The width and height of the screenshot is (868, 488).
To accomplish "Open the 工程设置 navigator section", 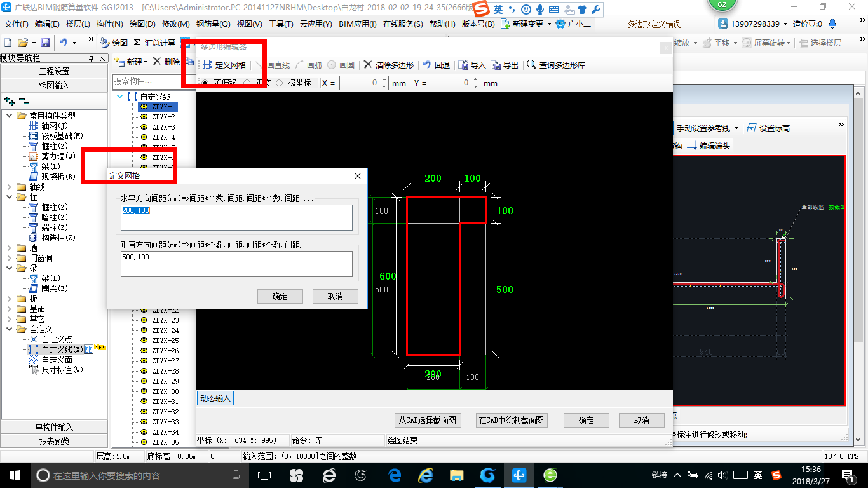I will click(x=55, y=71).
